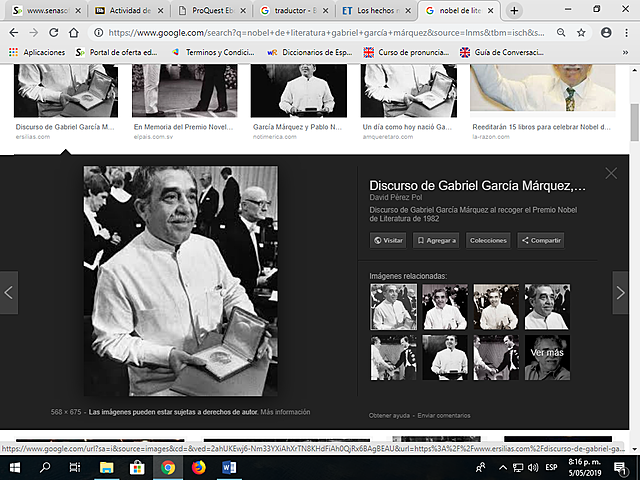Reload the current page
This screenshot has height=480, width=640.
pos(53,33)
